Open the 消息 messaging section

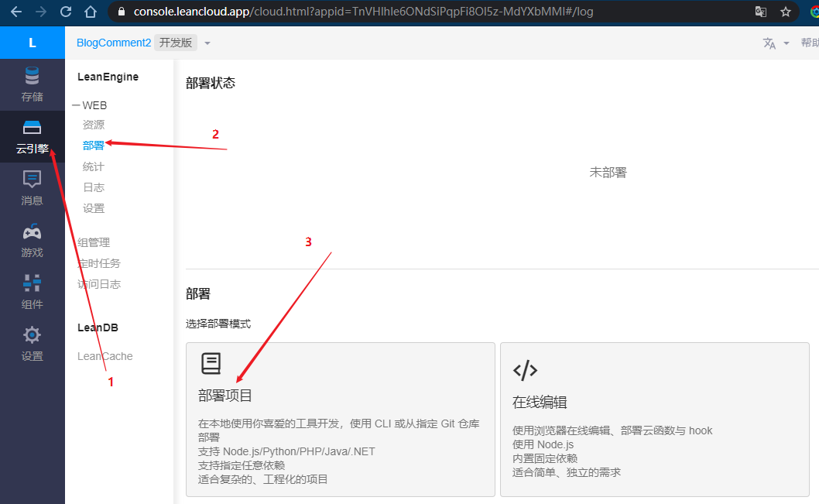(x=32, y=189)
